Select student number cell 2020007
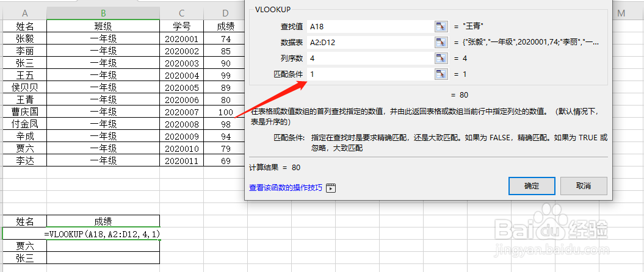644x272 pixels. tap(181, 112)
